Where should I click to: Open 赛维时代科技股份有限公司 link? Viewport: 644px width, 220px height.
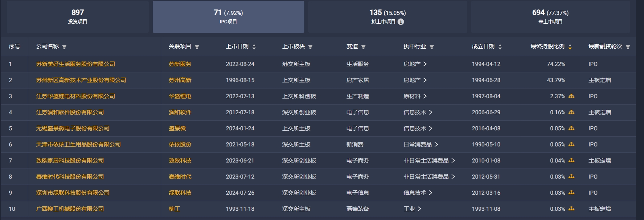point(70,177)
